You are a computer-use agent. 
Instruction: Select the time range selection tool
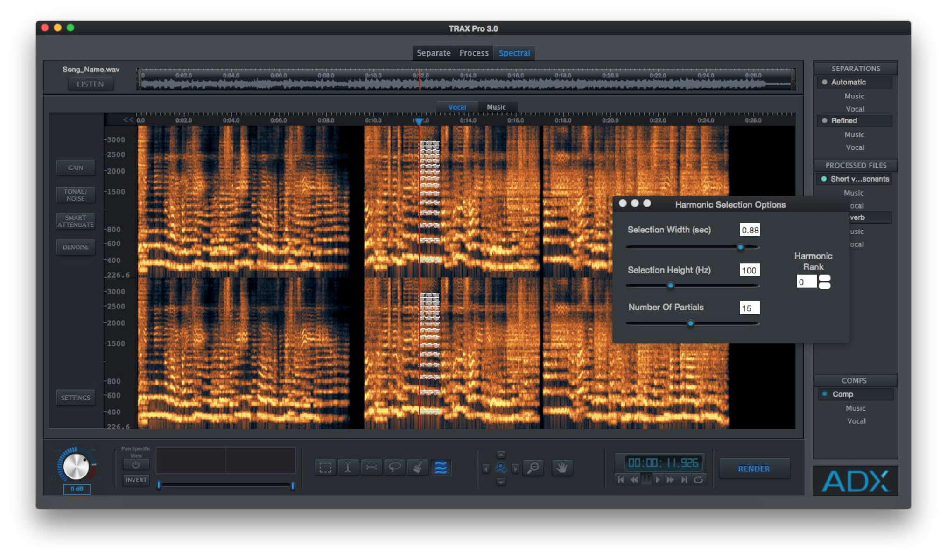[348, 467]
